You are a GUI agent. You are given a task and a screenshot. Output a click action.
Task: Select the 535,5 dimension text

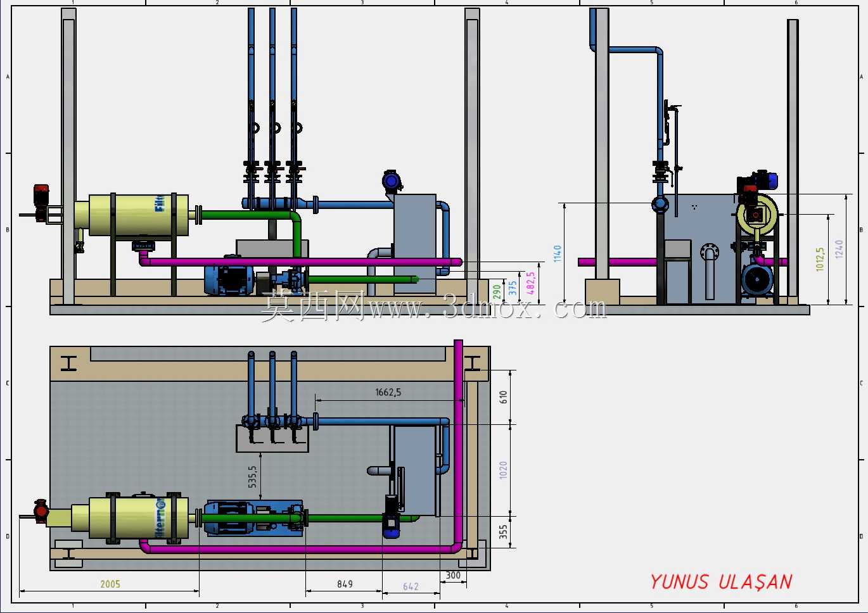(x=252, y=476)
